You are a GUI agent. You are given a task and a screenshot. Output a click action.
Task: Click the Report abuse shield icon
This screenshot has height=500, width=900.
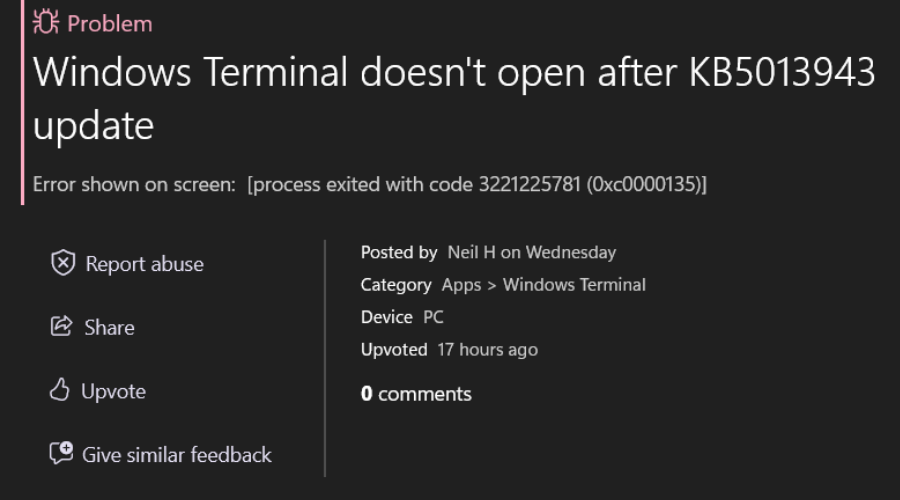63,263
